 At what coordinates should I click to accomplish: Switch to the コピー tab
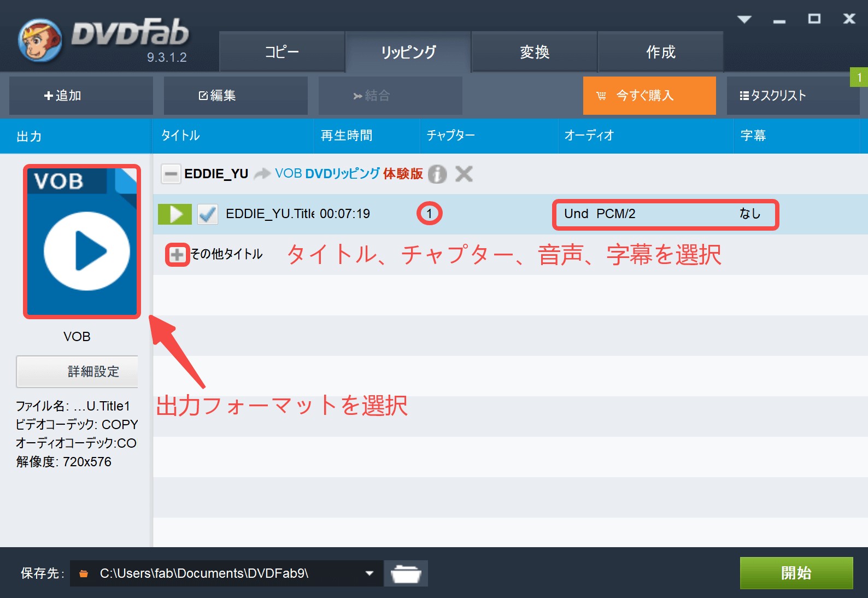282,52
